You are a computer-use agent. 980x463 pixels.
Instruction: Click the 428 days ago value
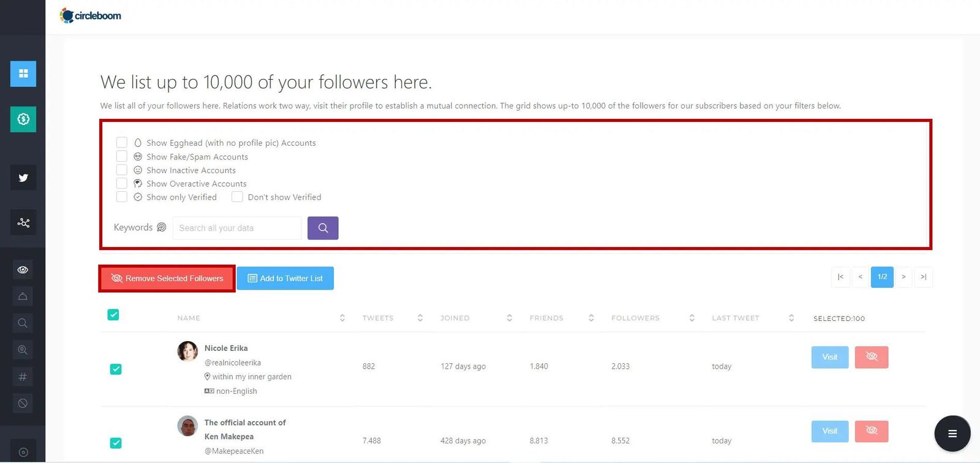463,440
